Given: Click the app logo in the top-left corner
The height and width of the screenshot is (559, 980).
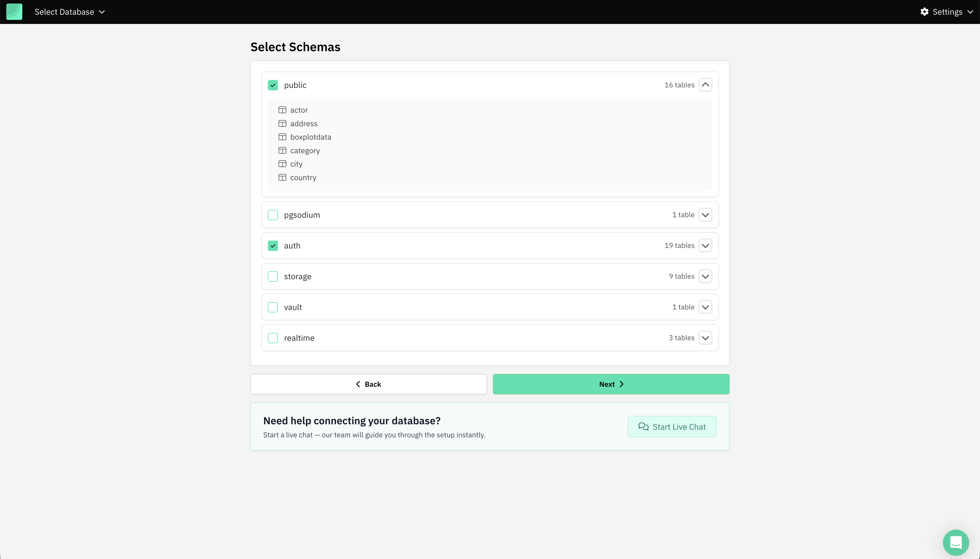Looking at the screenshot, I should point(14,11).
